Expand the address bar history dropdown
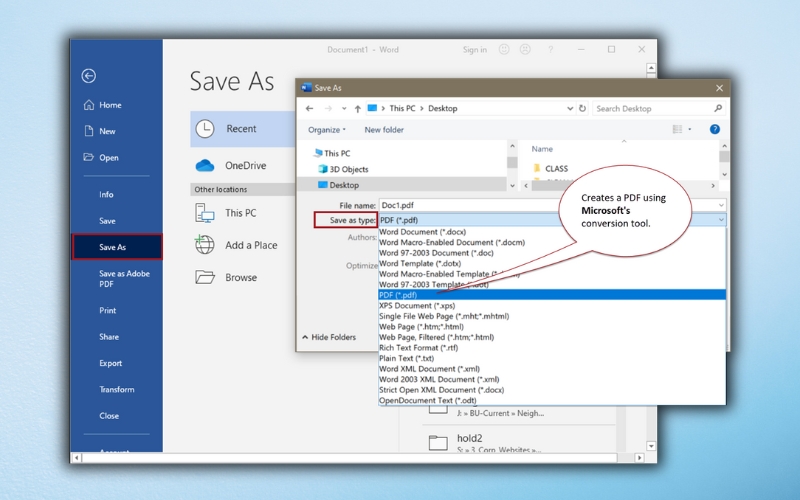This screenshot has height=500, width=800. pyautogui.click(x=570, y=108)
